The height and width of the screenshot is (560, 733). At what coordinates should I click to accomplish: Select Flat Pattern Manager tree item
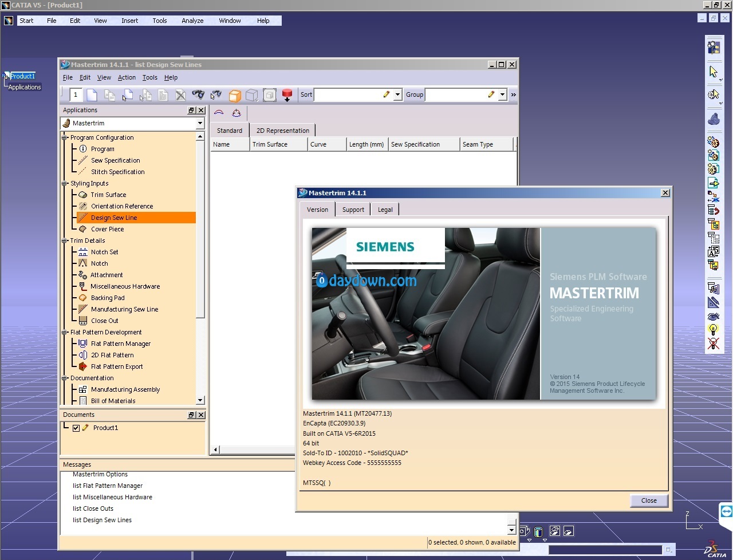121,344
